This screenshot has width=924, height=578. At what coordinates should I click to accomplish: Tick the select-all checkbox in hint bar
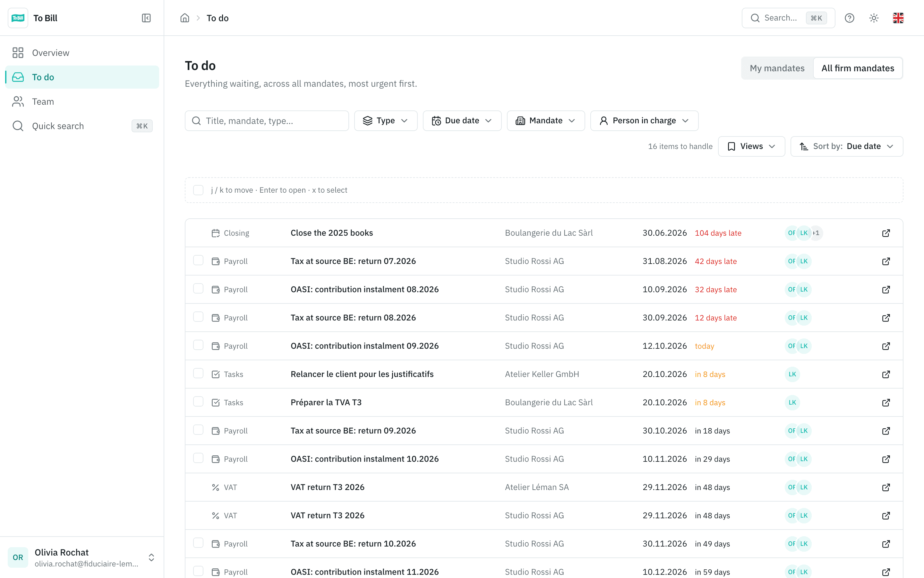click(198, 190)
